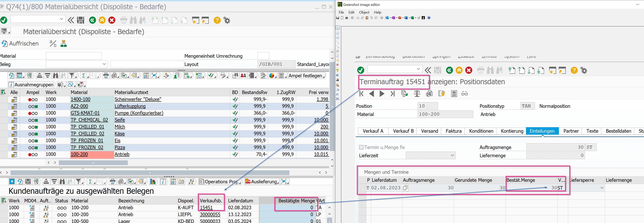The image size is (644, 223).
Task: Click the Auffrischen refresh button
Action: [20, 44]
